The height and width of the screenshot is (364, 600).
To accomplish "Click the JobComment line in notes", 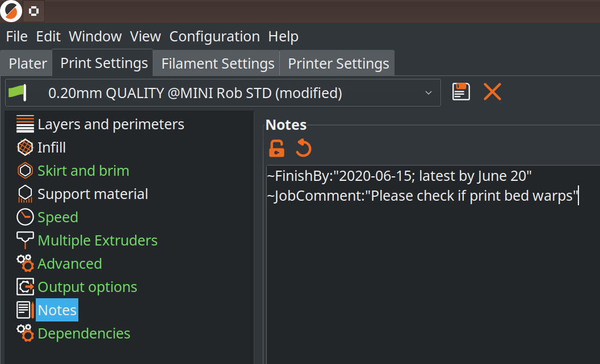I will (x=422, y=196).
